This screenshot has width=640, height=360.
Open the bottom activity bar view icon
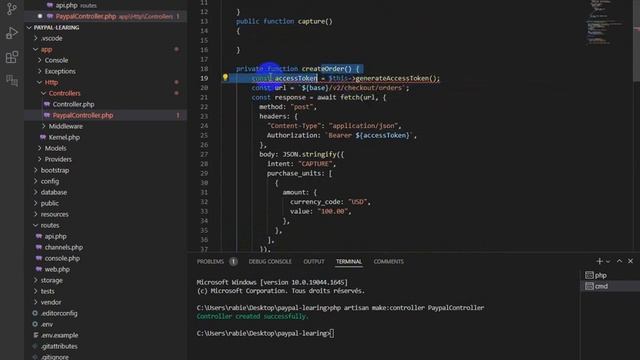click(x=12, y=80)
